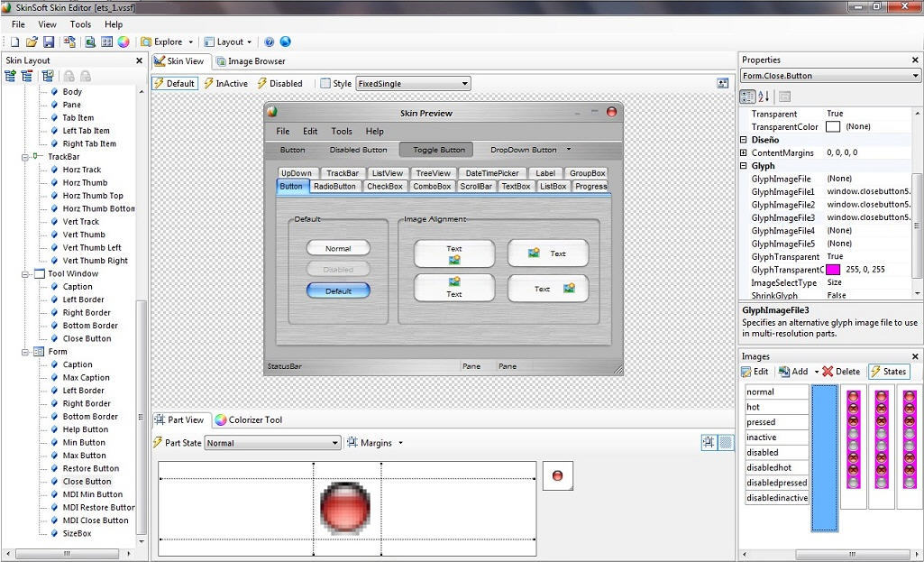Select the TrackBar tab in Skin Preview
This screenshot has height=562, width=924.
(343, 173)
